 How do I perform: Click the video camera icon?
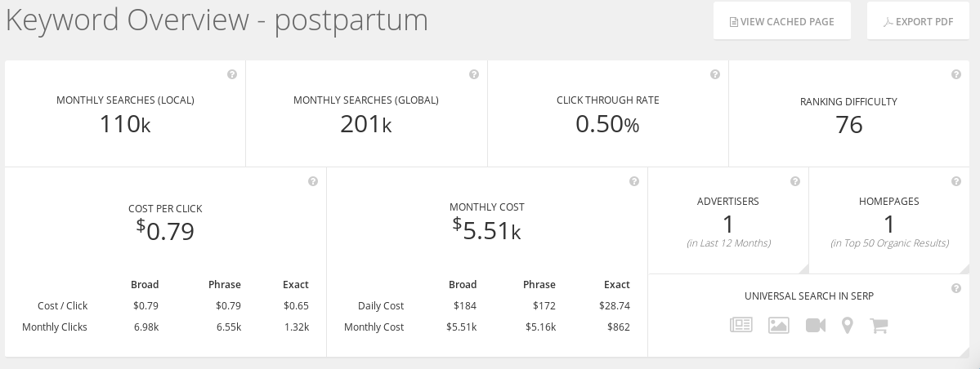[816, 325]
